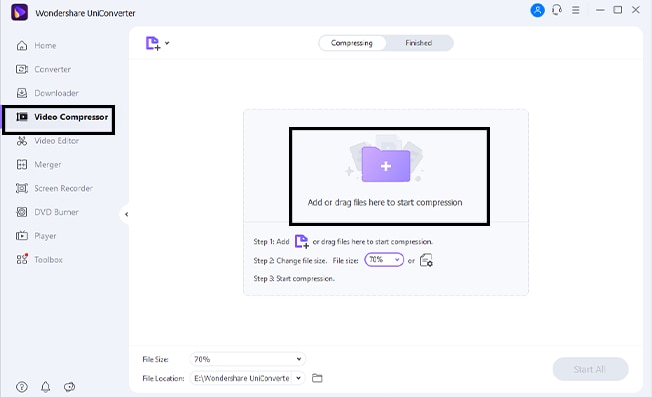The height and width of the screenshot is (397, 652).
Task: Open the 70% file size dropdown in Step 2
Action: click(384, 260)
